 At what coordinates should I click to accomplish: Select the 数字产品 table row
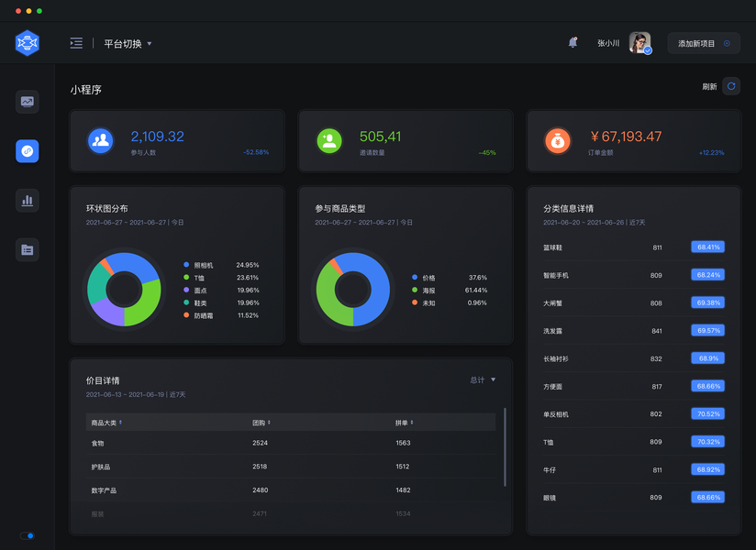(291, 489)
